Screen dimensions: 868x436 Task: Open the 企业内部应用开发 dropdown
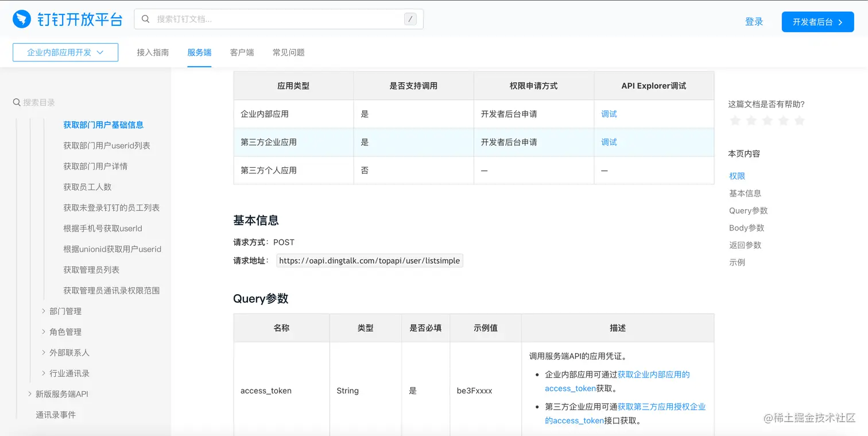coord(65,52)
